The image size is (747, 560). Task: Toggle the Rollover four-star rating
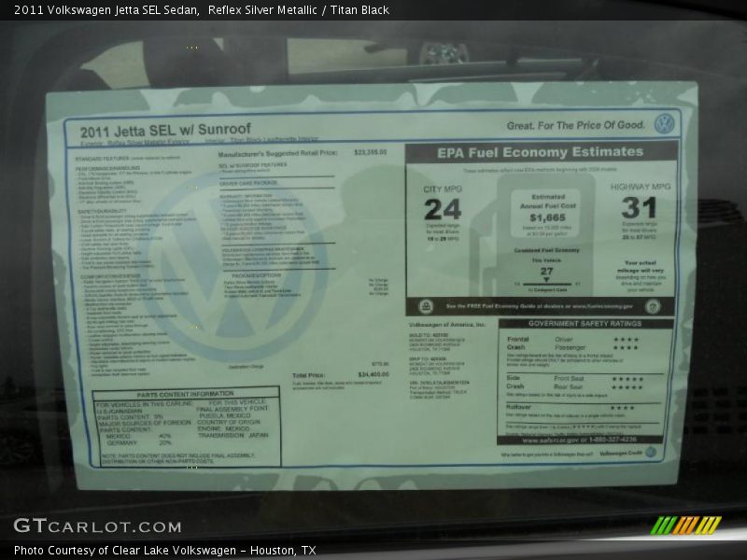[623, 408]
